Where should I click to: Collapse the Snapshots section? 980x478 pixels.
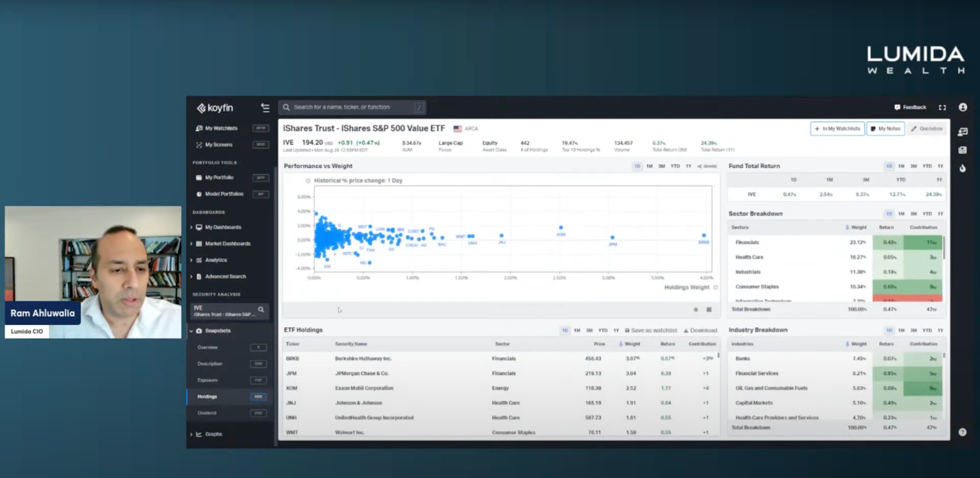click(x=191, y=331)
